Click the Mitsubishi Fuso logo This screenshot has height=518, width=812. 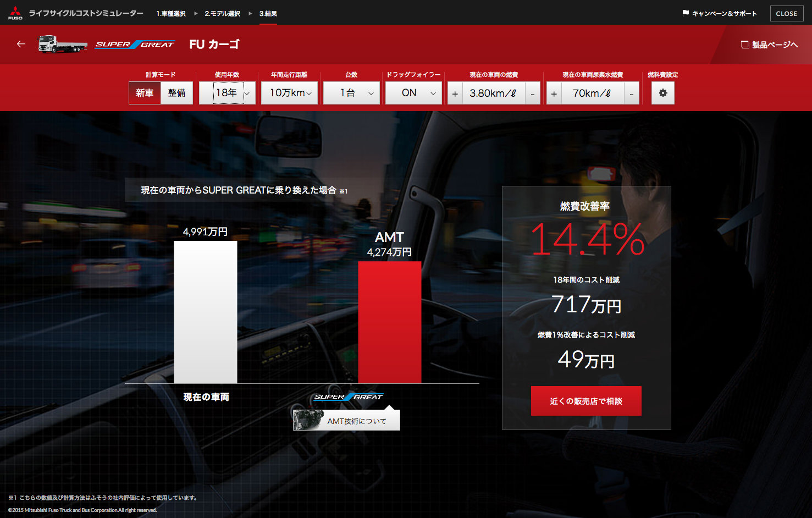(x=15, y=13)
